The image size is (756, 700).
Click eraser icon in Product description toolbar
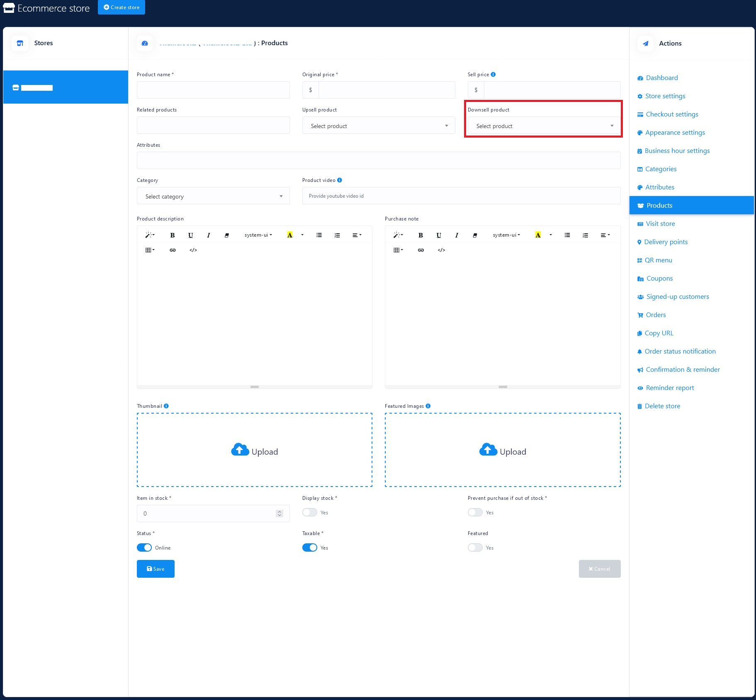click(227, 235)
